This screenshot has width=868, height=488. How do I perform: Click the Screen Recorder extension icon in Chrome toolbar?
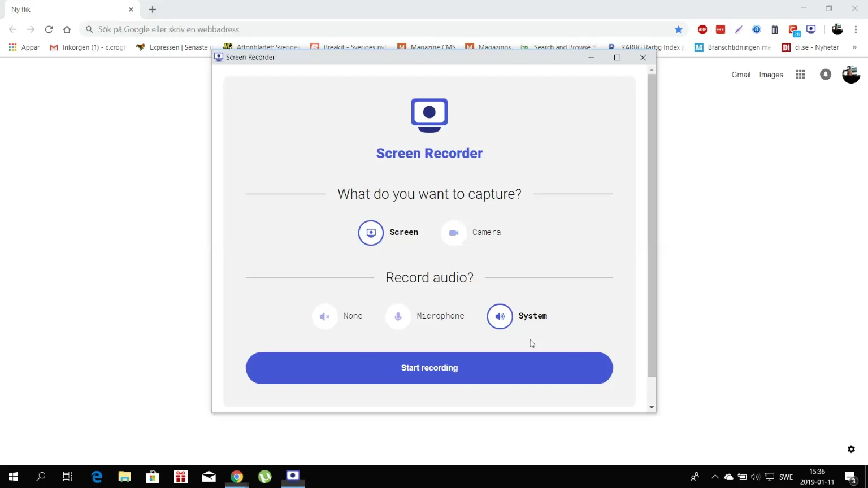[x=811, y=29]
